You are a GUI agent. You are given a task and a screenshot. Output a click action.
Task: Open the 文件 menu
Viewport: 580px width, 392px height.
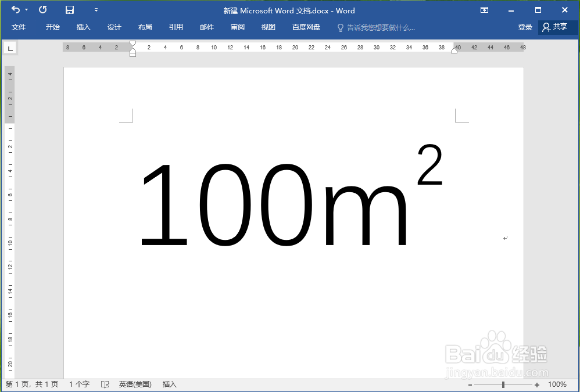point(19,27)
